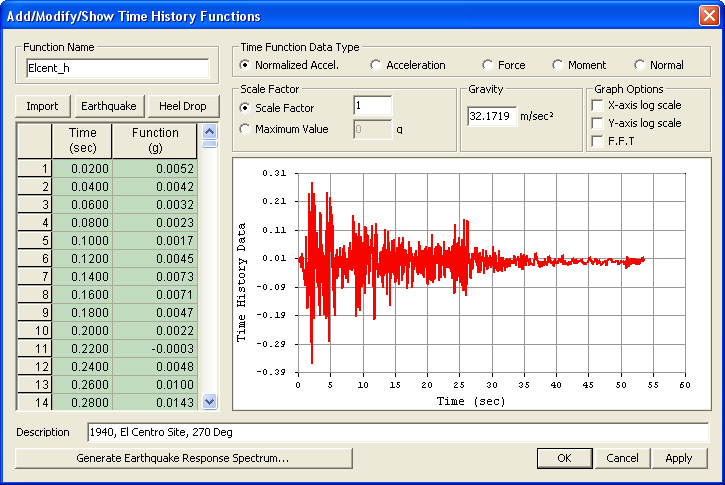725x485 pixels.
Task: Click time cell 0.2800
Action: (x=82, y=402)
